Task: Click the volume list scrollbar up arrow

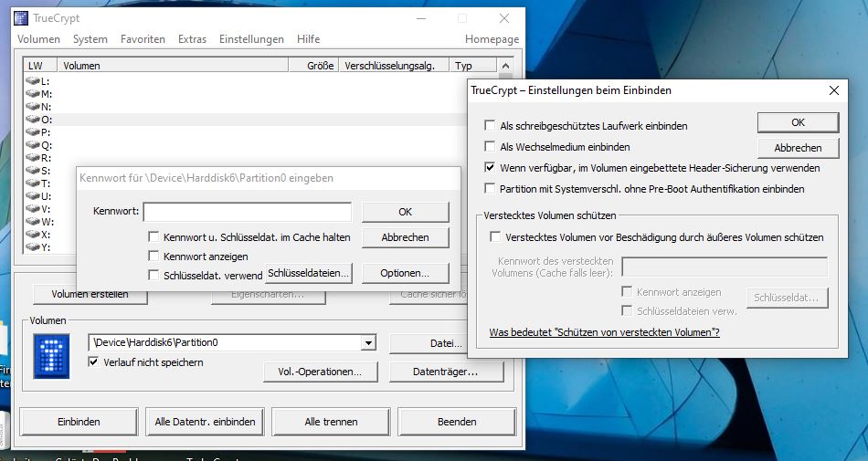Action: point(505,66)
